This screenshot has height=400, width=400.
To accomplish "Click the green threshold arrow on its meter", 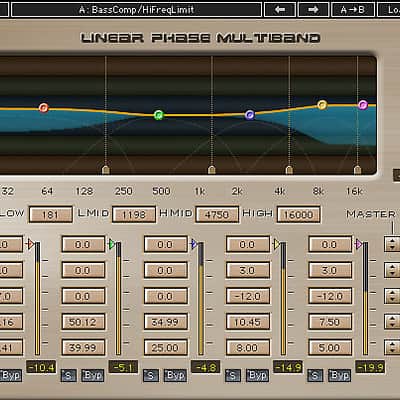I will click(x=112, y=244).
